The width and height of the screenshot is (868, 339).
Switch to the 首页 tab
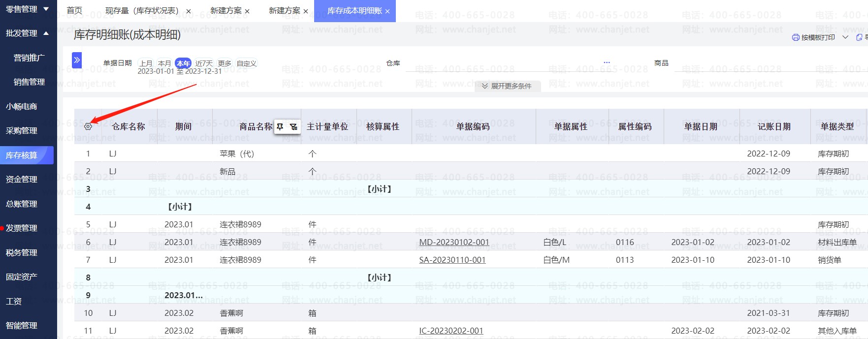(x=74, y=10)
